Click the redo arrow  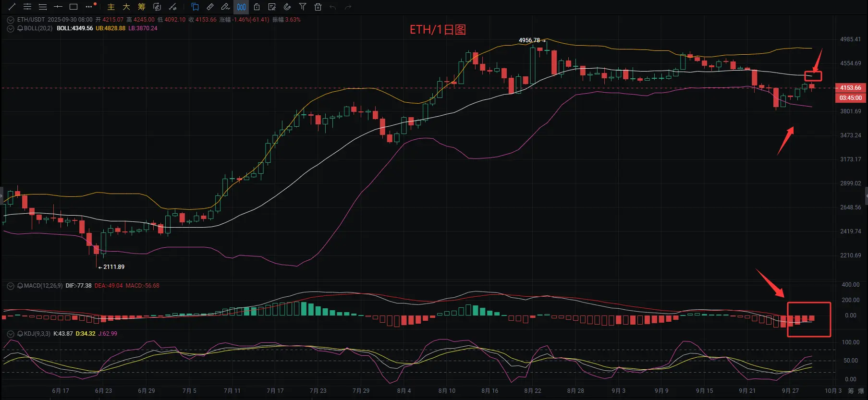click(349, 7)
